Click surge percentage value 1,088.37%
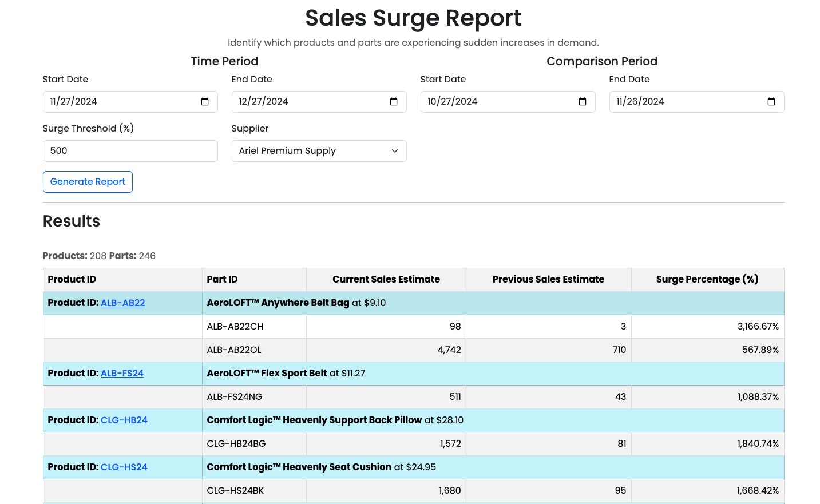 click(758, 397)
